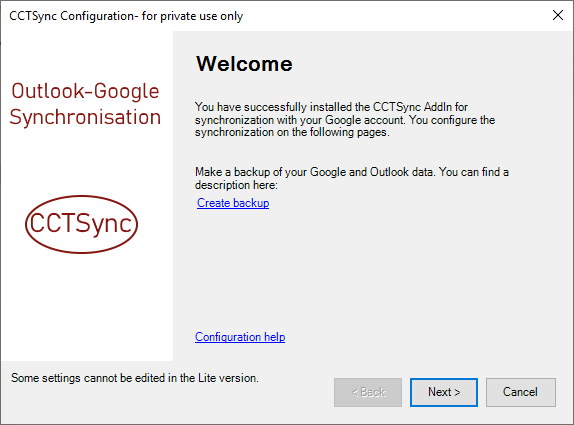Click the greyed-out < Back button
This screenshot has width=574, height=425.
click(x=368, y=392)
